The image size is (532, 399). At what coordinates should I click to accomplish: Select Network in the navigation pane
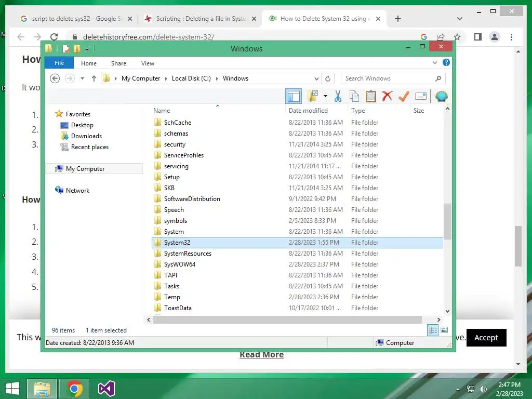pos(77,190)
